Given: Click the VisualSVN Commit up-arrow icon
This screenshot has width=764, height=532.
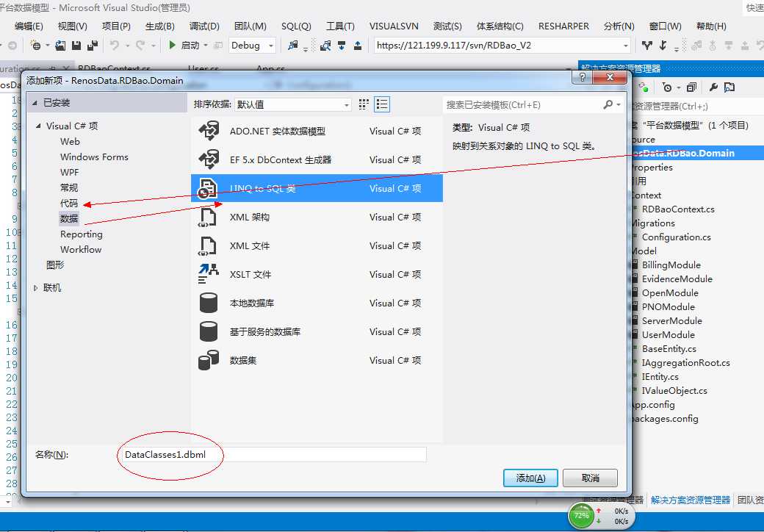Looking at the screenshot, I should click(358, 46).
